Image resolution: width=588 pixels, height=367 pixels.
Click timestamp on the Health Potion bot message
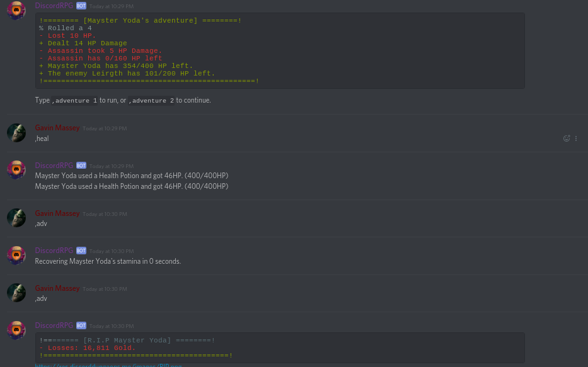[x=112, y=166]
